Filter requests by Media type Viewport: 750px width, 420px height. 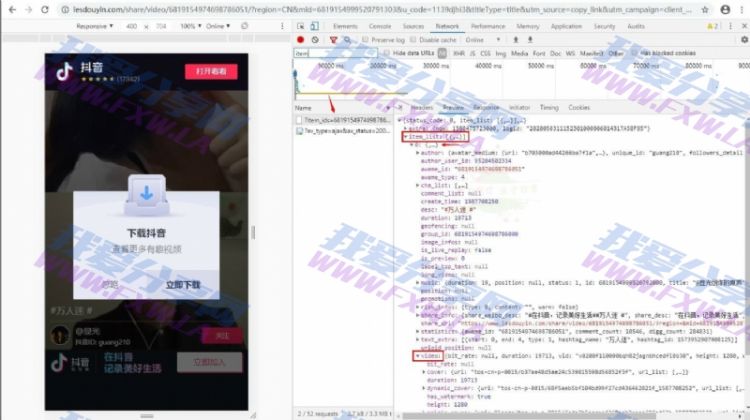click(x=519, y=54)
